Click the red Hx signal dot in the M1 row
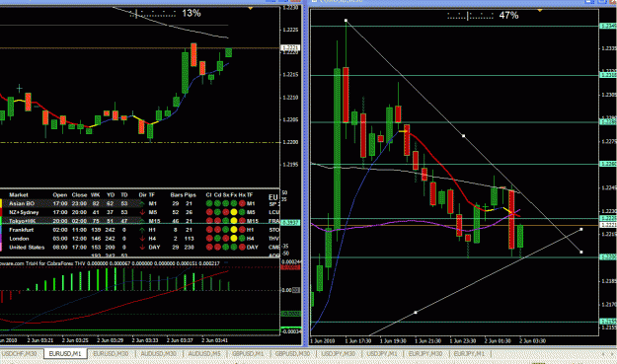Screen dimensions: 617x364 [x=242, y=203]
